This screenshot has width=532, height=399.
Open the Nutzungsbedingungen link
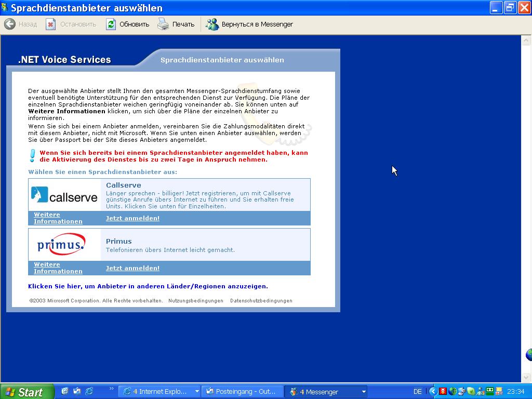tap(196, 301)
